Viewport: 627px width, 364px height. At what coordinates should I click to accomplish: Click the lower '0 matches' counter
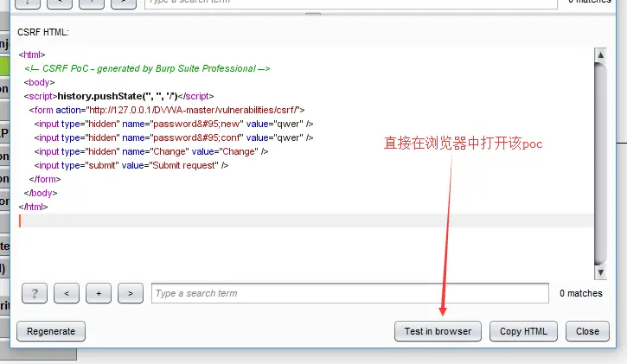point(580,293)
